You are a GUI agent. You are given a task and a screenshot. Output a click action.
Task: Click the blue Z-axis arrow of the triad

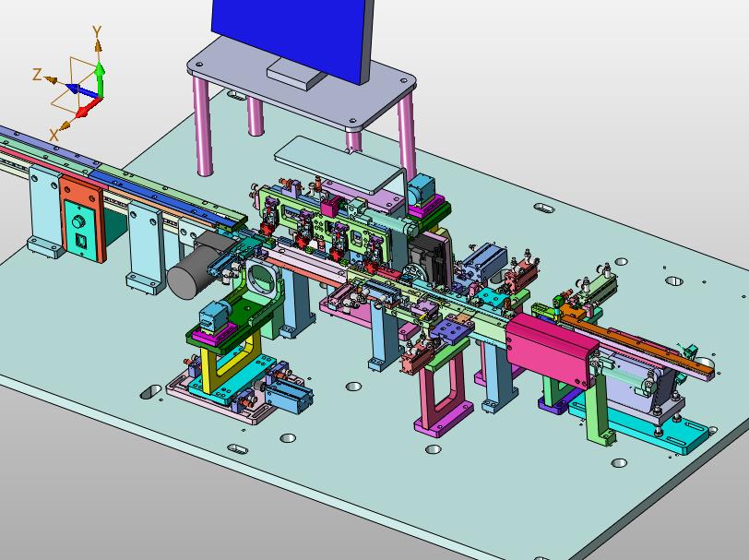(81, 90)
